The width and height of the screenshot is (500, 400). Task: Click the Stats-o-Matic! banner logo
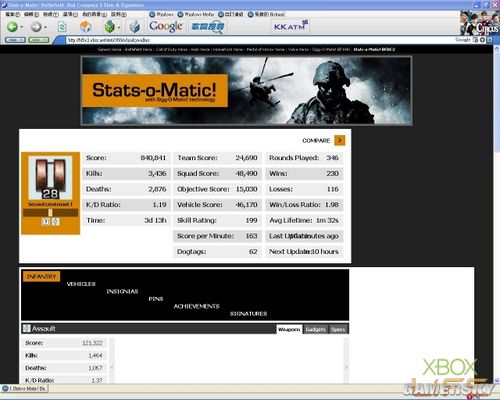pyautogui.click(x=155, y=91)
